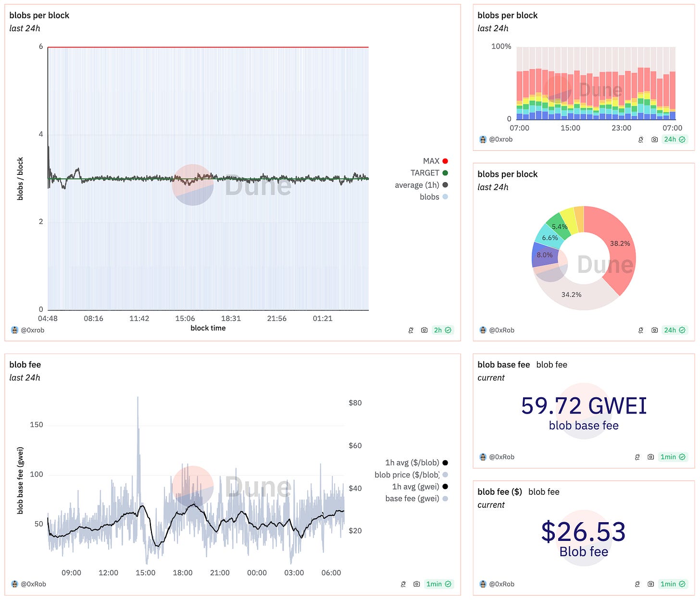Click camera icon in blob base fee counter
Screen dimensions: 700x600
[x=650, y=457]
